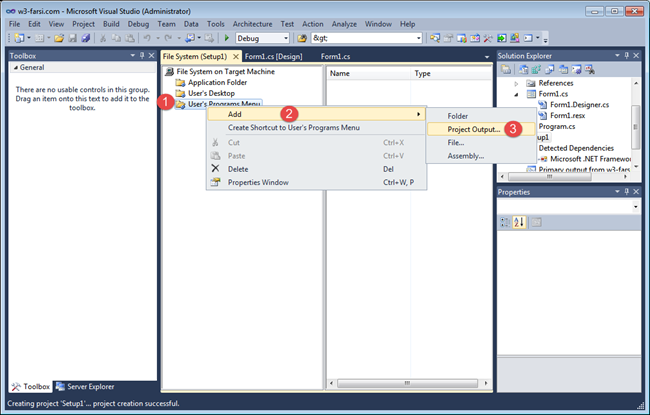Image resolution: width=650 pixels, height=415 pixels.
Task: Choose Project Output... in the Add submenu
Action: tap(481, 129)
